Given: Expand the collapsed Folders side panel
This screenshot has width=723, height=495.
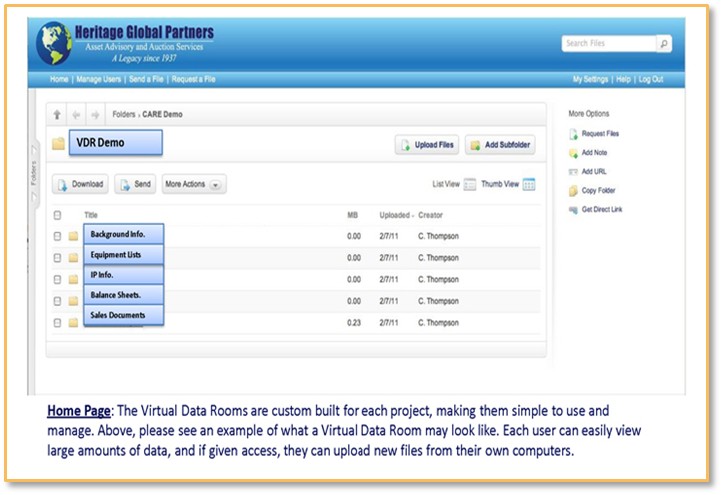Looking at the screenshot, I should [x=34, y=174].
